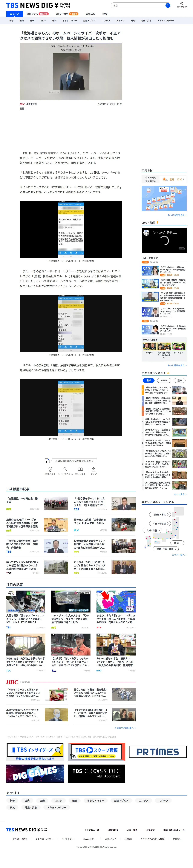Open the 3.20 朝 live schedule thumbnail
Screen dimensions: 193x868
tap(150, 329)
